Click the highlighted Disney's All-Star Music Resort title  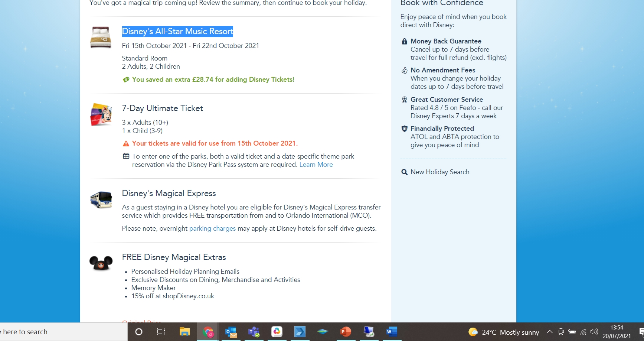pyautogui.click(x=177, y=31)
